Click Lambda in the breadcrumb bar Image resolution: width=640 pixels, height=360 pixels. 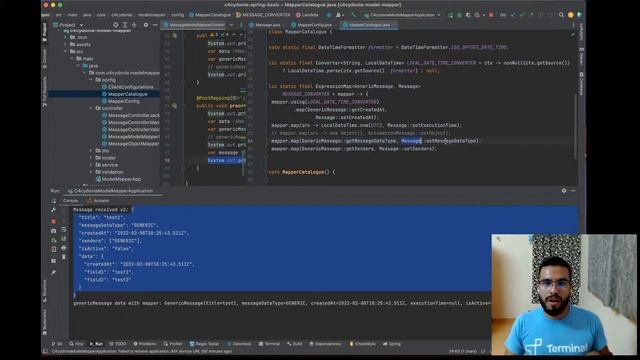[x=307, y=15]
